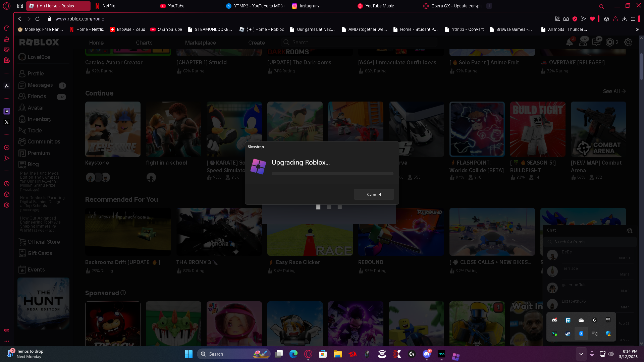The width and height of the screenshot is (644, 362).
Task: Open the pinboard edit icon in address bar
Action: [x=557, y=19]
